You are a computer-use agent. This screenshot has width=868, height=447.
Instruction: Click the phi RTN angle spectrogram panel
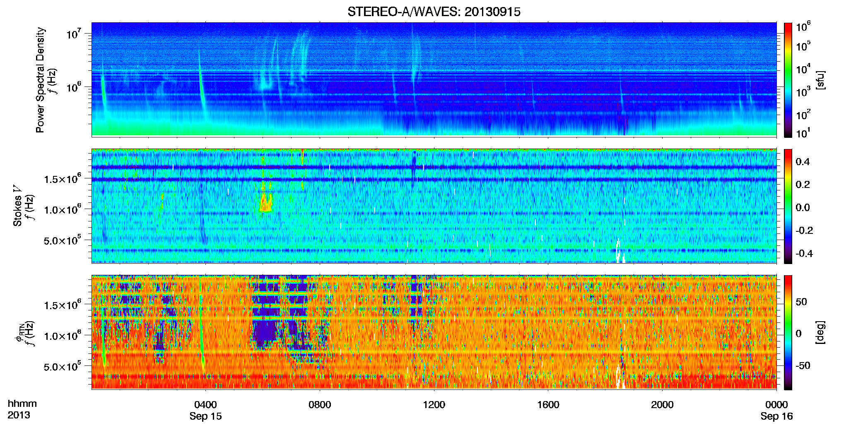(x=434, y=332)
